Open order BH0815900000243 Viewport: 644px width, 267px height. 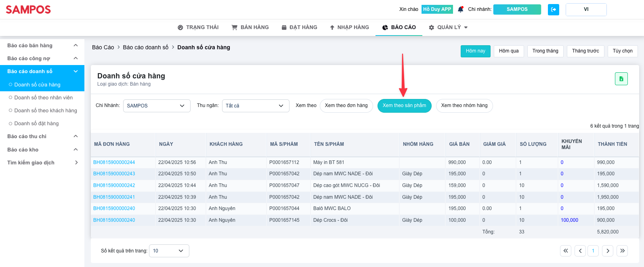114,174
